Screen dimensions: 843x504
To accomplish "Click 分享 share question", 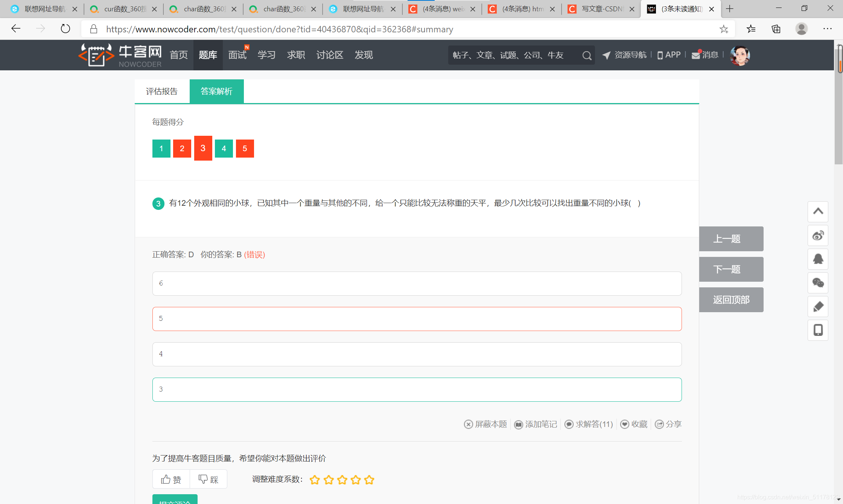I will coord(668,424).
